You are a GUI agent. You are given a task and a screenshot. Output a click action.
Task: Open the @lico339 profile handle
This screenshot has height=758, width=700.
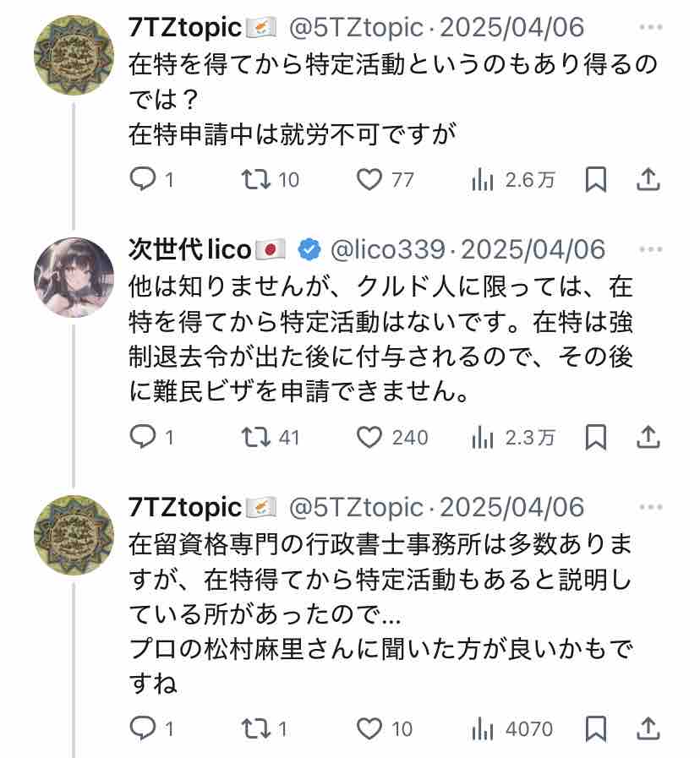[388, 250]
